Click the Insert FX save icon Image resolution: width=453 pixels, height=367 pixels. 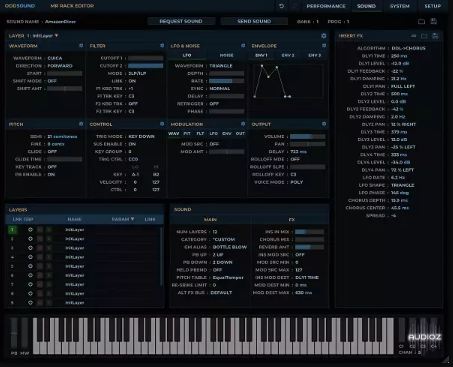pyautogui.click(x=435, y=36)
